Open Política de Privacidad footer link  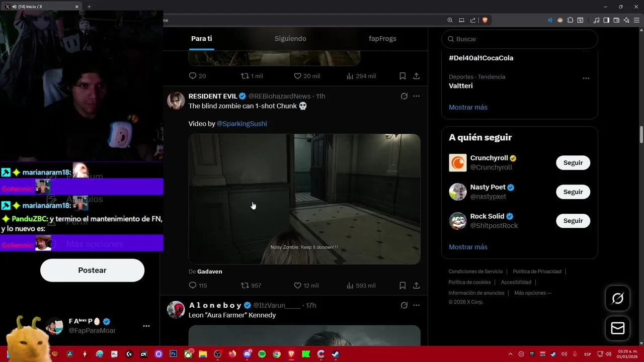[537, 271]
